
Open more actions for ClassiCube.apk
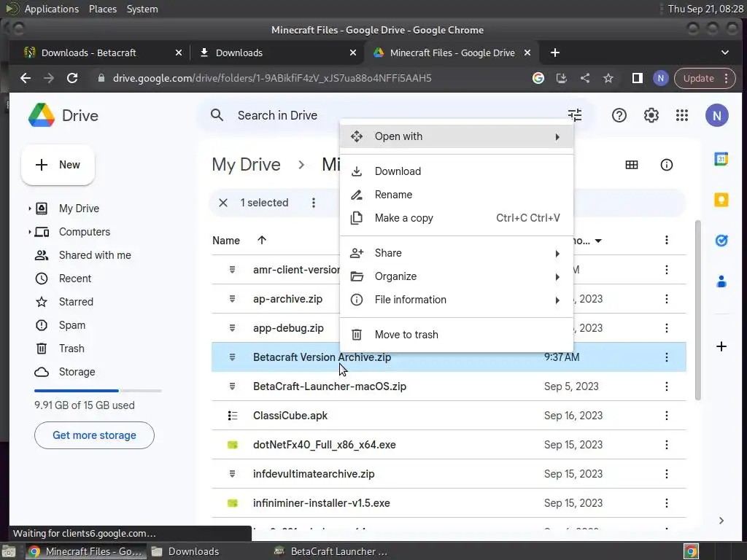click(666, 416)
